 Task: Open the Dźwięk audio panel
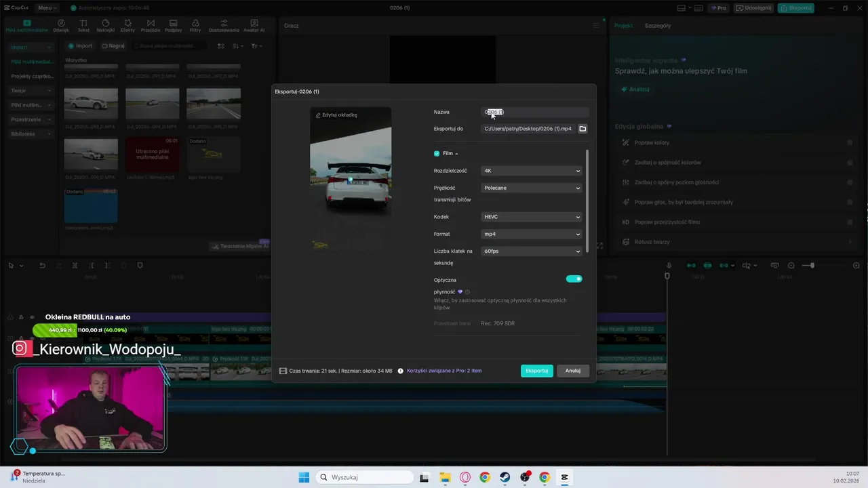click(x=61, y=26)
